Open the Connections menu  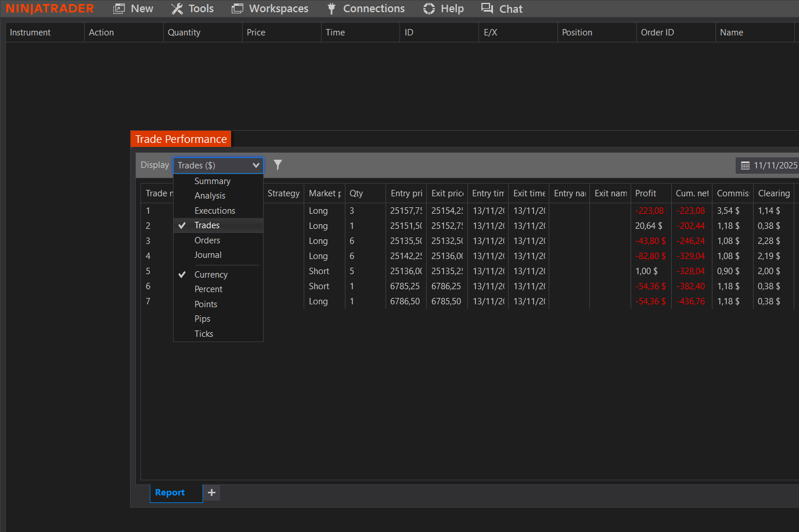pos(373,8)
